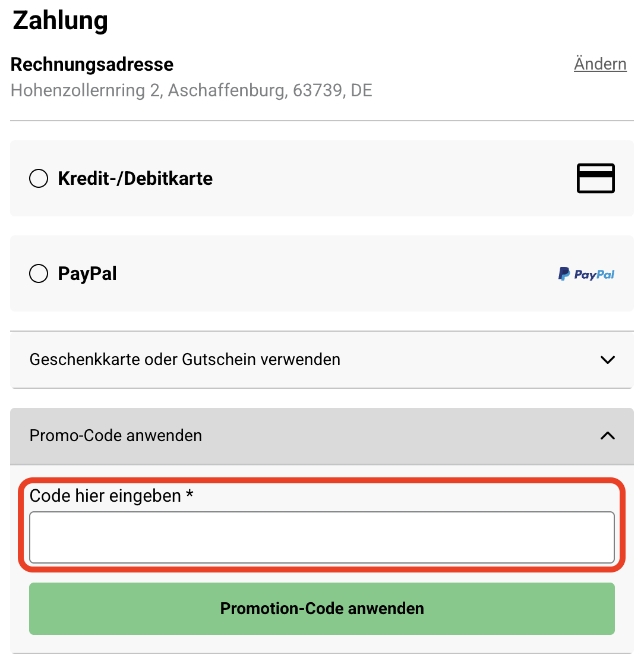Screen dimensions: 644x667
Task: Click the bold PayPal label text
Action: click(87, 273)
